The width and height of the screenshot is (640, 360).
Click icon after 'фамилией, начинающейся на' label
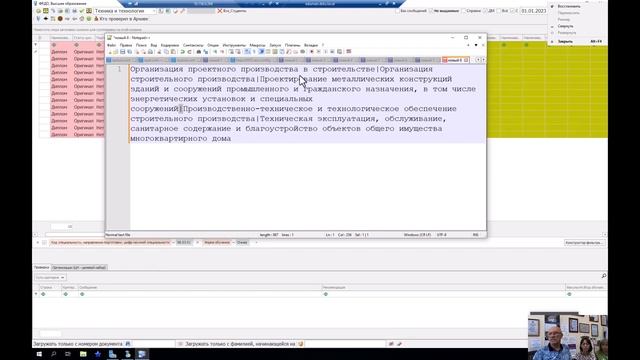click(301, 344)
